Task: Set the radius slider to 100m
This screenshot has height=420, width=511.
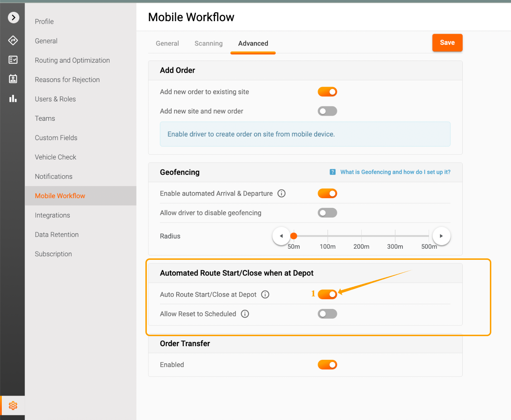Action: 328,236
